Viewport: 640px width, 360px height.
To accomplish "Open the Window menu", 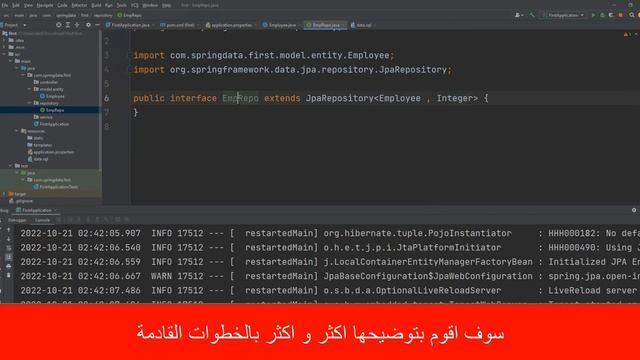I will (150, 5).
